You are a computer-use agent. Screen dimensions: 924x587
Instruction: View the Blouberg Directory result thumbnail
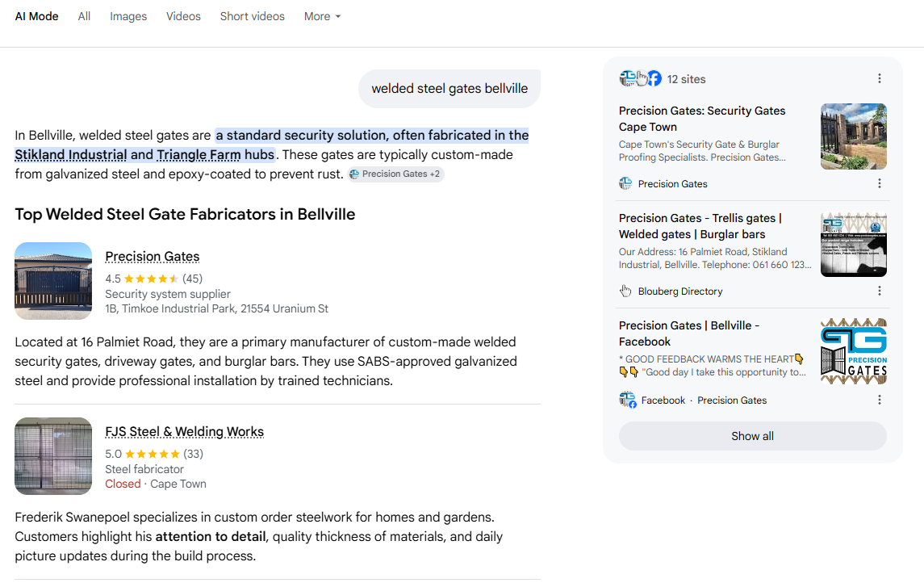click(x=853, y=244)
